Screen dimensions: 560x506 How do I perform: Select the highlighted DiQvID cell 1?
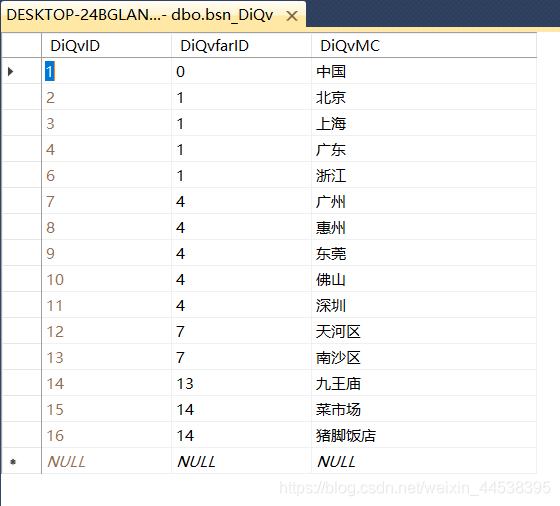tap(106, 71)
